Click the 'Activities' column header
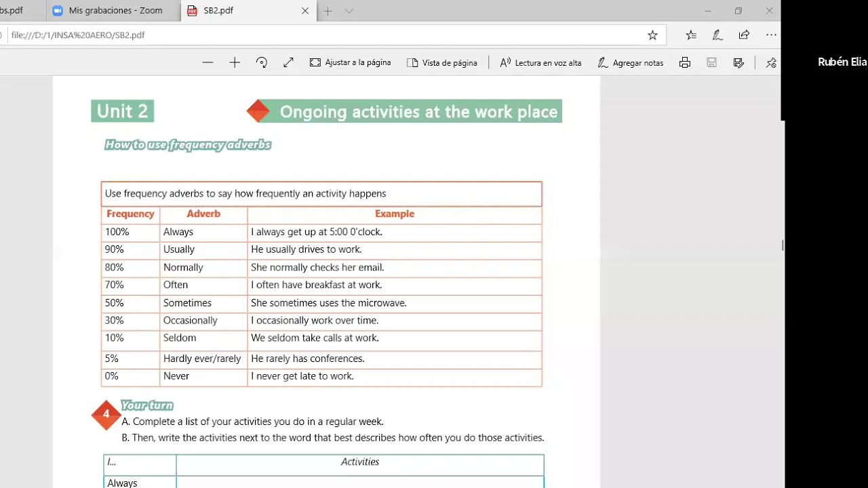The height and width of the screenshot is (488, 868). (360, 462)
